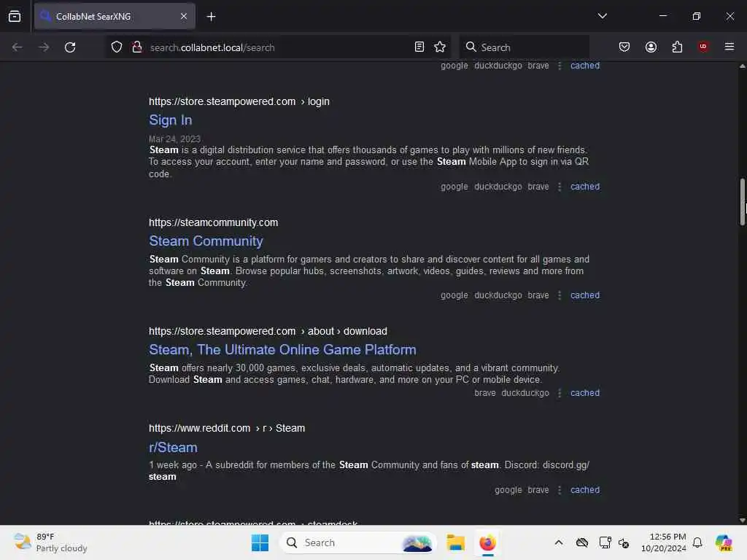Open the Pocket save icon
747x560 pixels.
(x=624, y=47)
